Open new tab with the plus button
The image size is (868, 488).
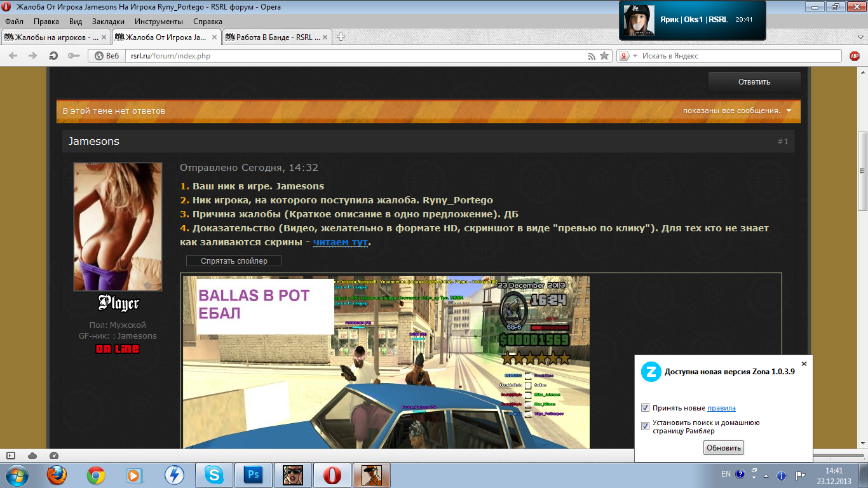(x=341, y=37)
